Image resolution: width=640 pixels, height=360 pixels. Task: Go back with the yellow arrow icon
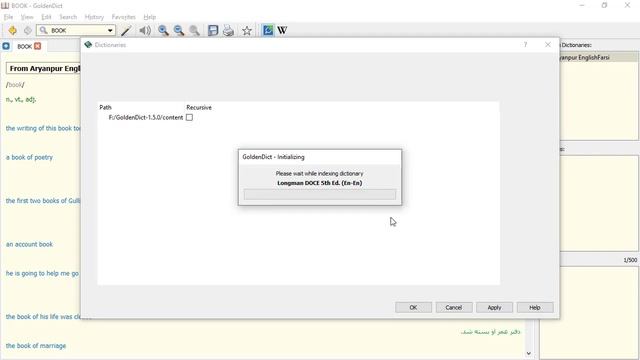(x=13, y=31)
